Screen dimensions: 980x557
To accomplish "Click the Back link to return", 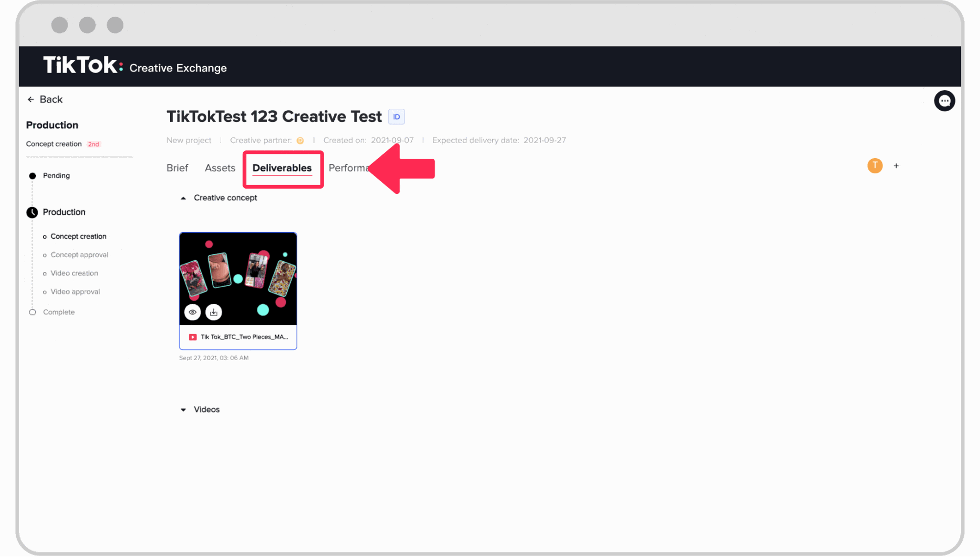I will tap(45, 99).
